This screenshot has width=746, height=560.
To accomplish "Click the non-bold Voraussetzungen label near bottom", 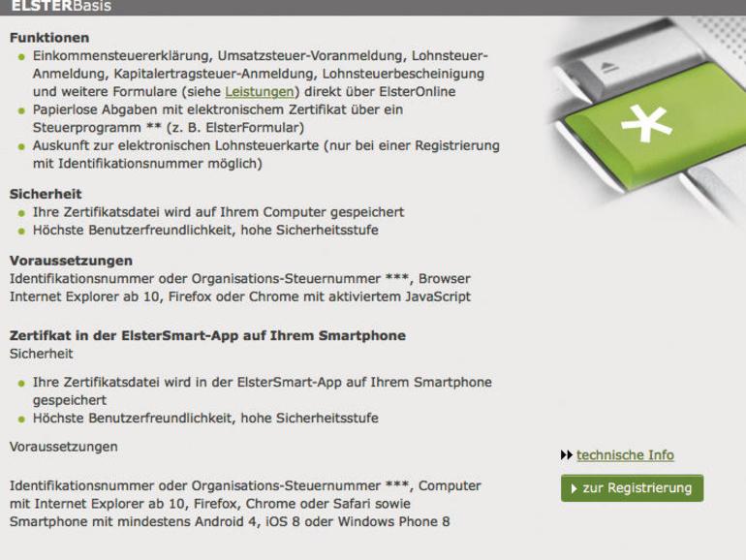I will tap(63, 447).
